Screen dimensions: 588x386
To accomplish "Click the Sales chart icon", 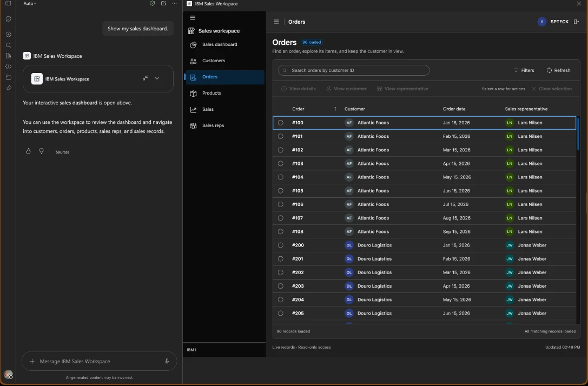I will pos(193,109).
